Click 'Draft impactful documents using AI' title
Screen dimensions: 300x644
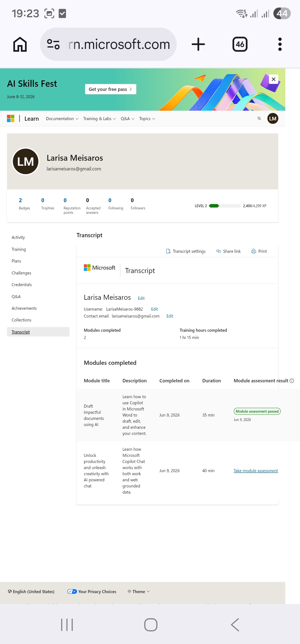tap(94, 415)
